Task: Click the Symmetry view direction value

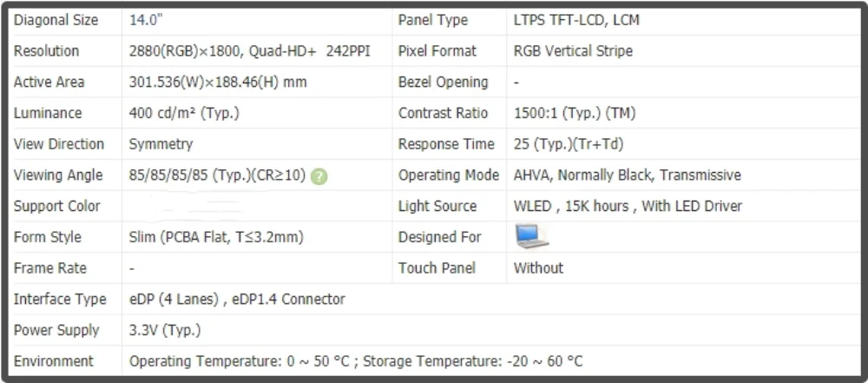Action: click(x=161, y=144)
